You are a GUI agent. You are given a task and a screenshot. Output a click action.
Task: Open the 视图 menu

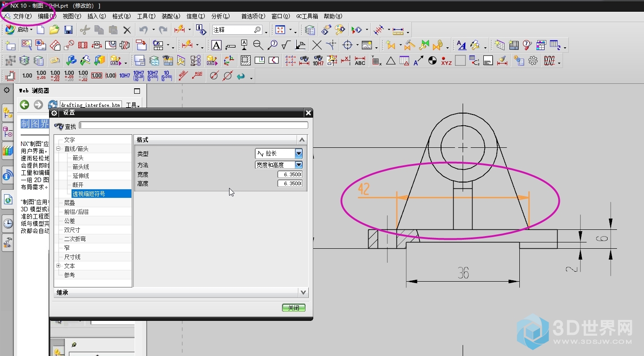coord(72,16)
